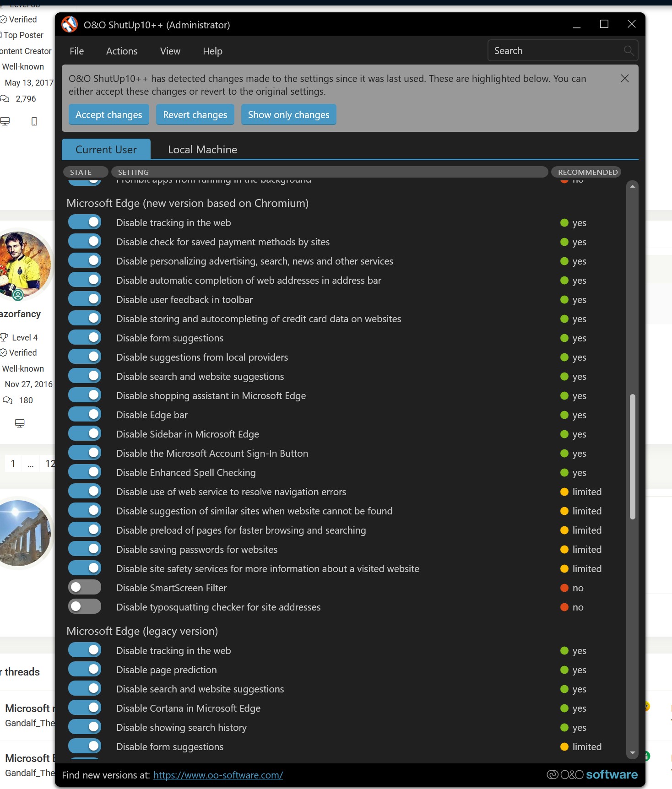Click the desktop icon below azorfancy's 180 count
The image size is (672, 789).
point(20,423)
